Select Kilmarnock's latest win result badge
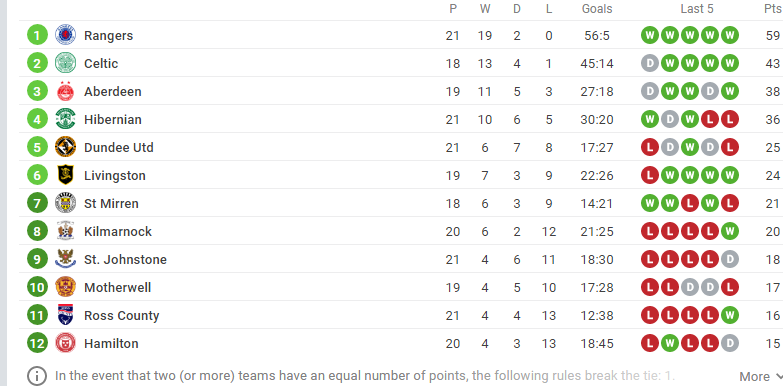This screenshot has height=386, width=783. (x=730, y=231)
